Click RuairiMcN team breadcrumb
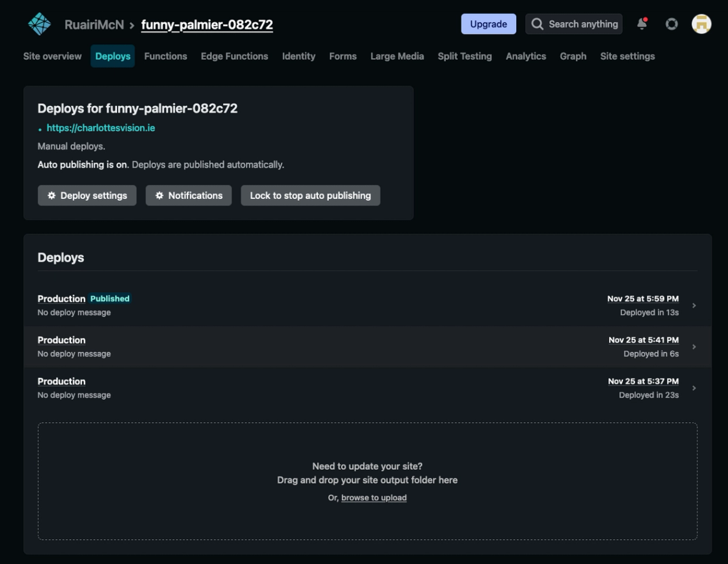Image resolution: width=728 pixels, height=564 pixels. click(x=94, y=24)
